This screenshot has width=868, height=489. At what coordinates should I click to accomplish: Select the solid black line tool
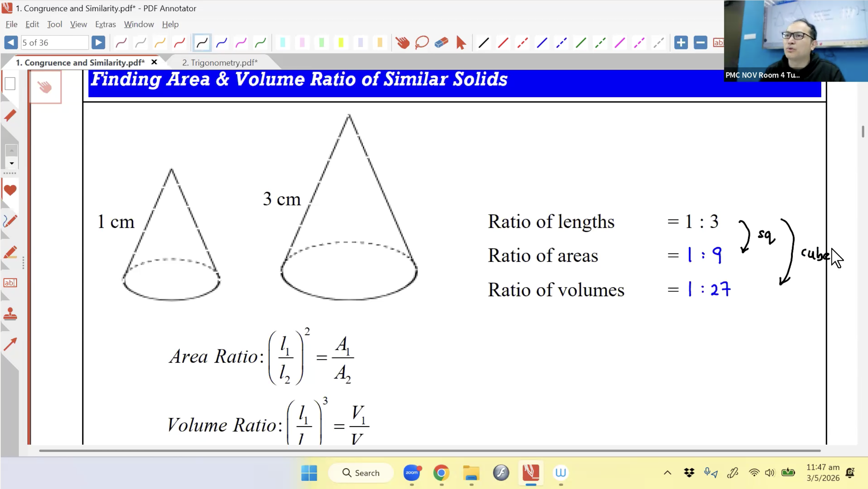point(483,43)
